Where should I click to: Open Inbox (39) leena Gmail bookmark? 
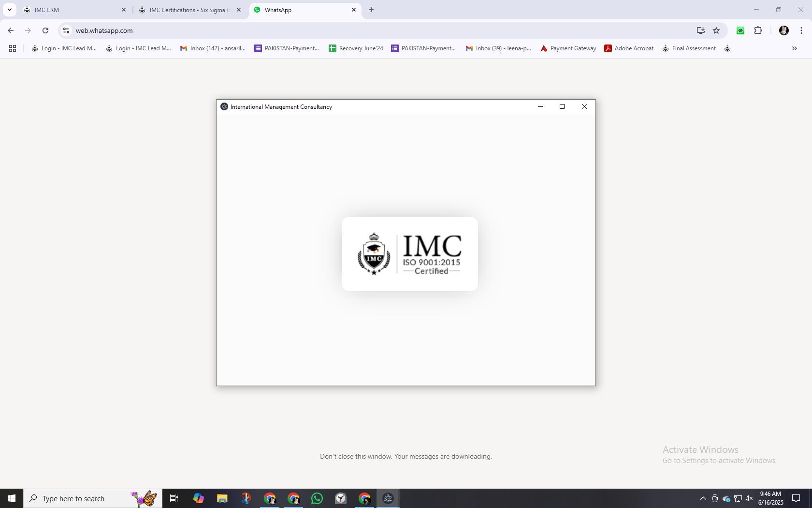tap(498, 48)
